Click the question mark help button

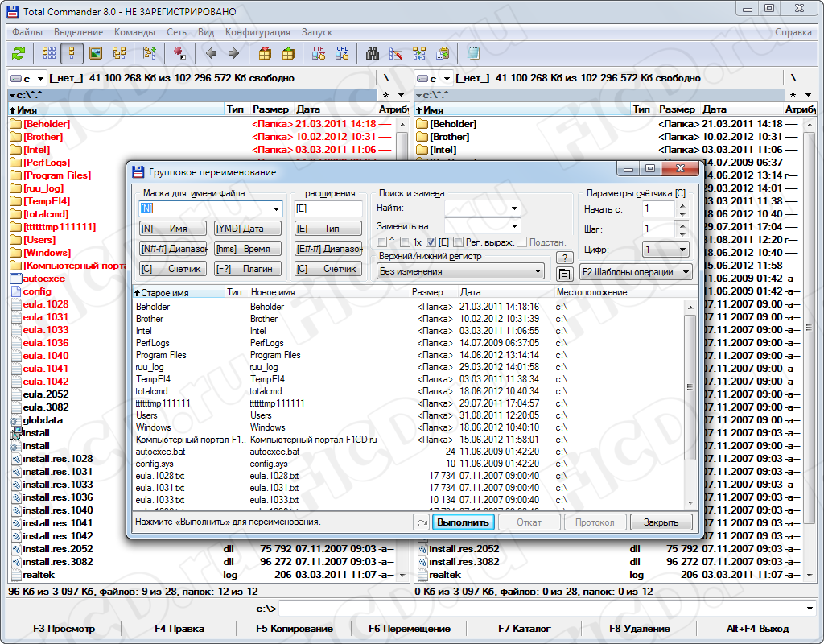(x=564, y=258)
